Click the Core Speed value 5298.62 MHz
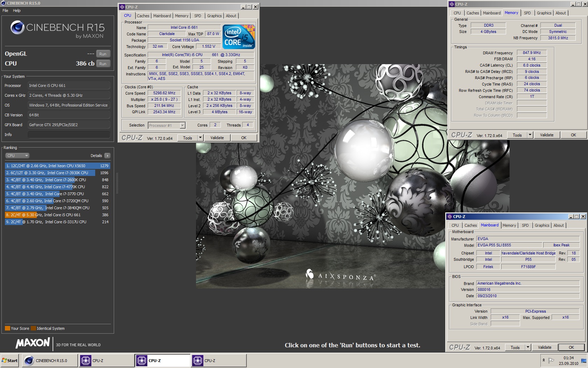This screenshot has height=368, width=588. [x=164, y=93]
